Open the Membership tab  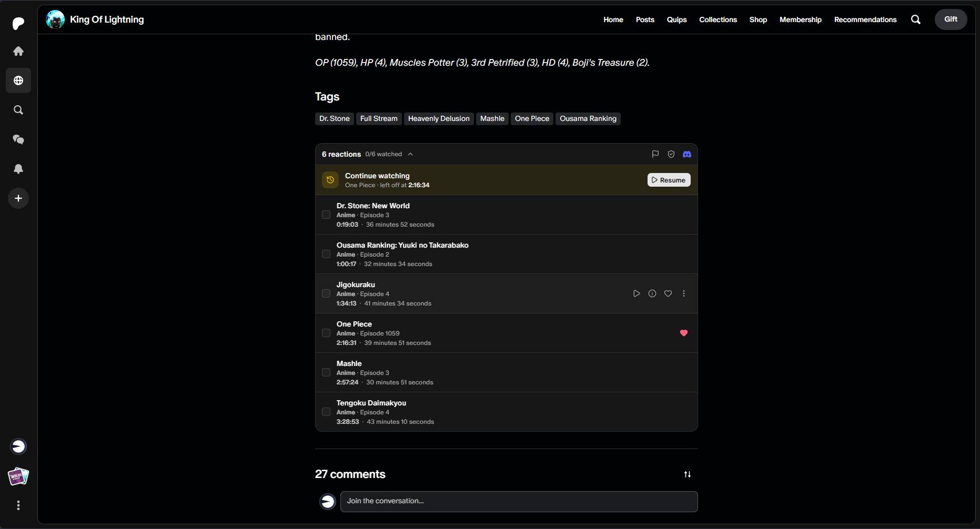click(x=801, y=19)
